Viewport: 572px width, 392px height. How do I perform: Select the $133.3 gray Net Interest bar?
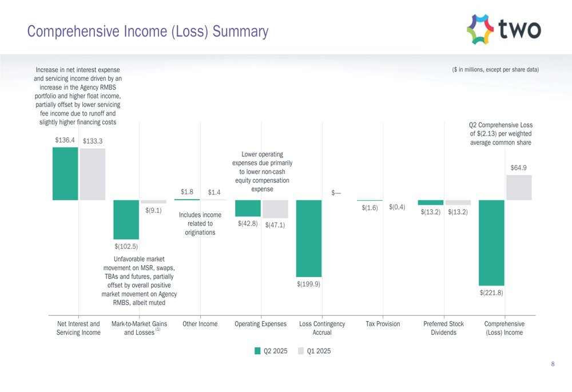[x=93, y=174]
